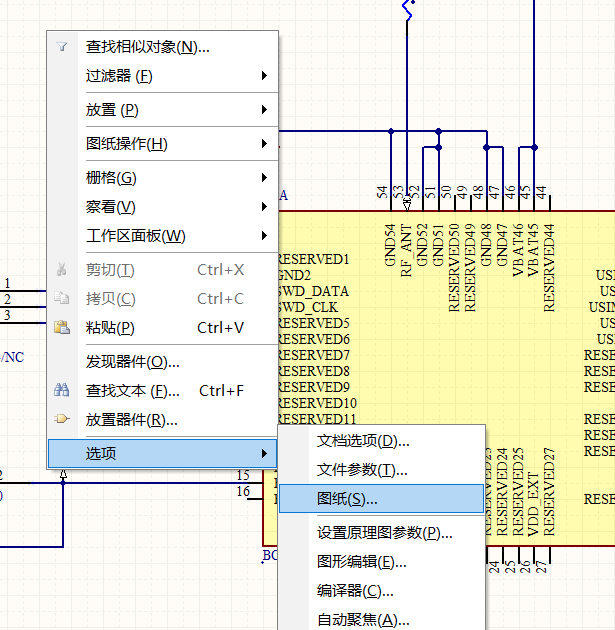
Task: Click the GND48 pin label
Action: (486, 245)
